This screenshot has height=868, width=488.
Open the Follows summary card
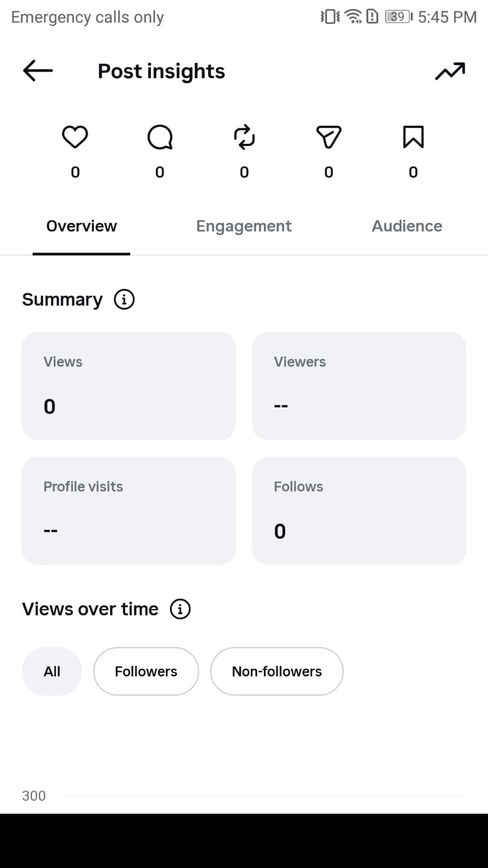pyautogui.click(x=359, y=511)
